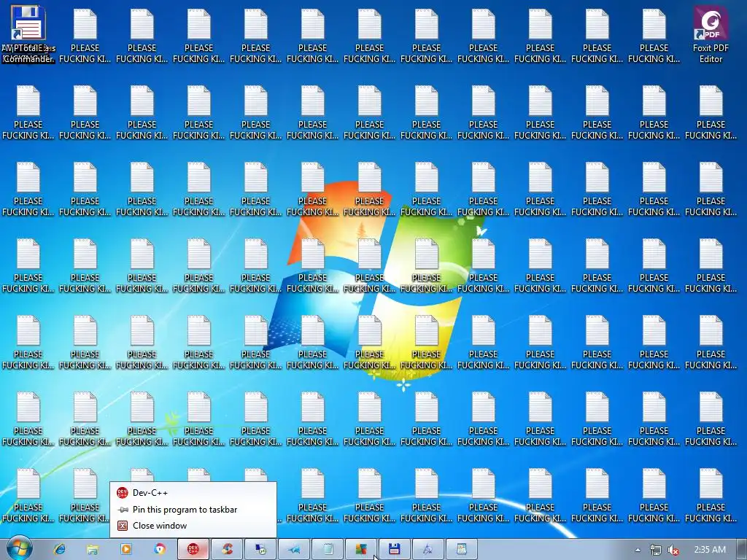Switch to CCleaner on the taskbar

click(x=227, y=550)
